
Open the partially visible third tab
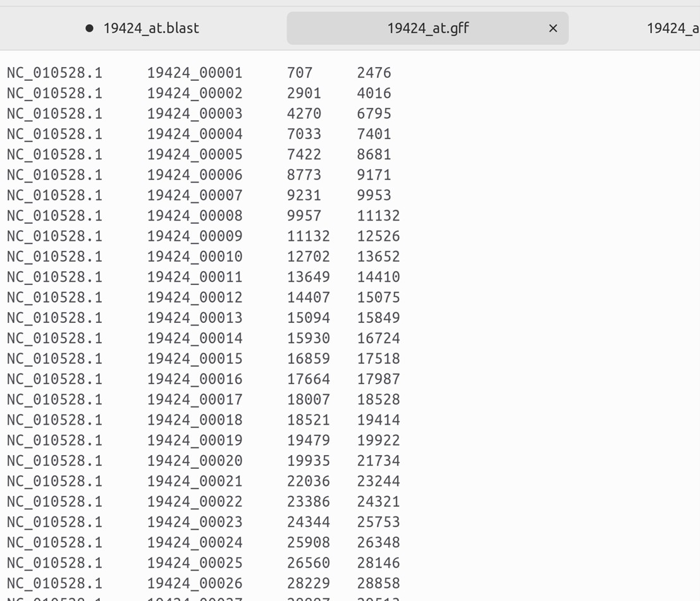click(x=672, y=28)
